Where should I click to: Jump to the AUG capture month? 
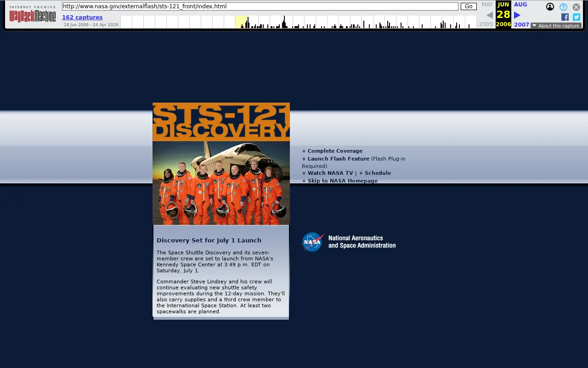pyautogui.click(x=520, y=5)
